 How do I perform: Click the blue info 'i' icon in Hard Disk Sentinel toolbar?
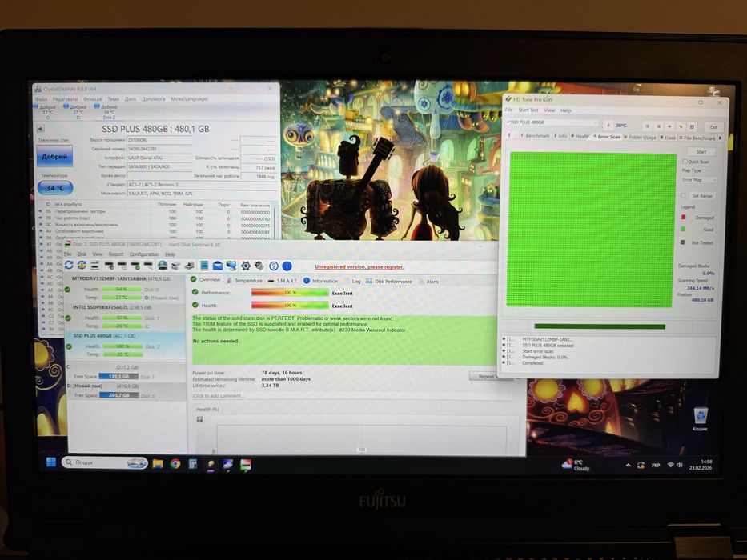coord(287,266)
